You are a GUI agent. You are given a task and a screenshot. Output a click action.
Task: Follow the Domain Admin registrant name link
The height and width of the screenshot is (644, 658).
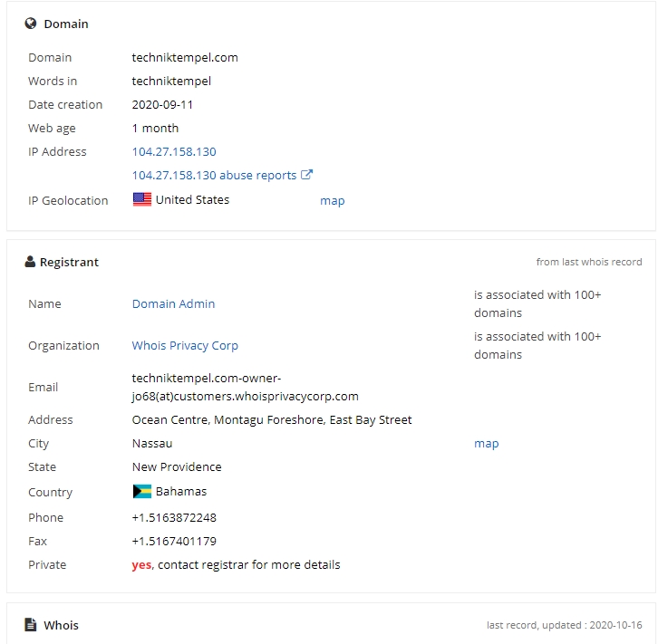click(x=173, y=304)
